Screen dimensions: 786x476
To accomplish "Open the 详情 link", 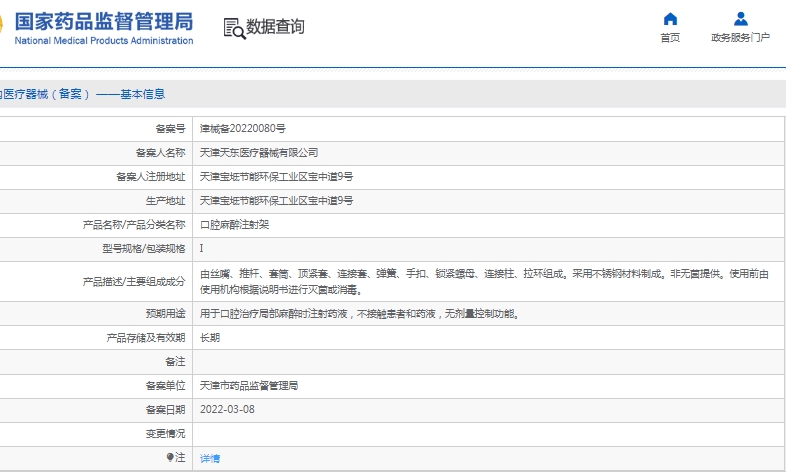I will point(210,458).
